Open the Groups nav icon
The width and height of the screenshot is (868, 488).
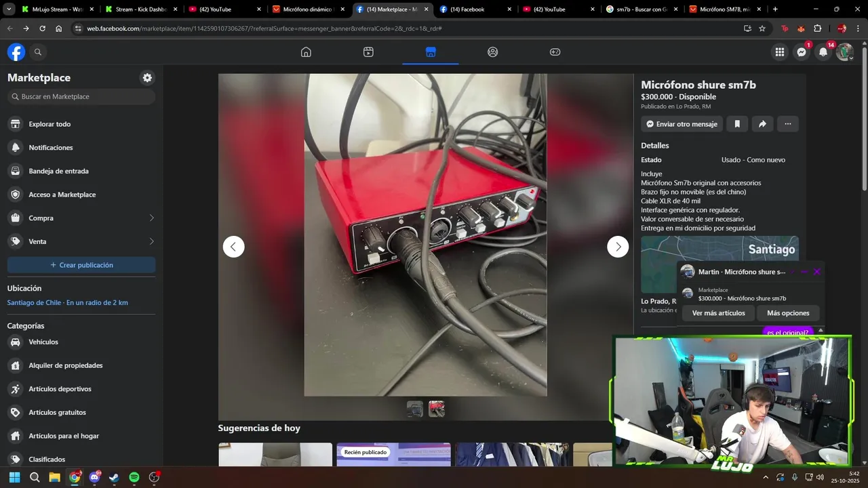493,52
